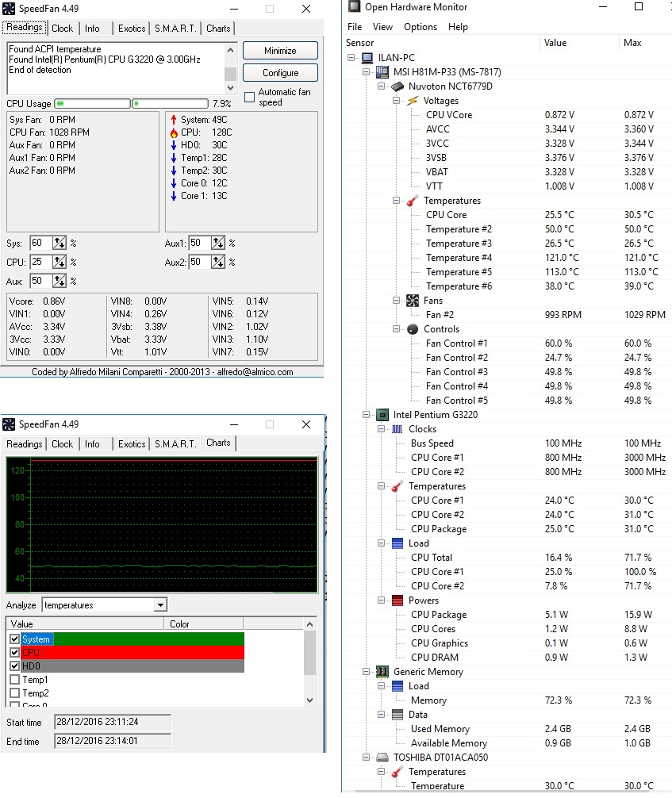Uncheck System in chart value list

point(15,639)
